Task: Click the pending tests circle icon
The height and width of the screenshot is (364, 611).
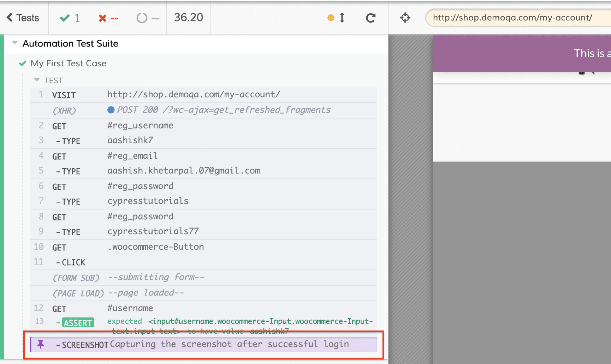Action: tap(142, 18)
